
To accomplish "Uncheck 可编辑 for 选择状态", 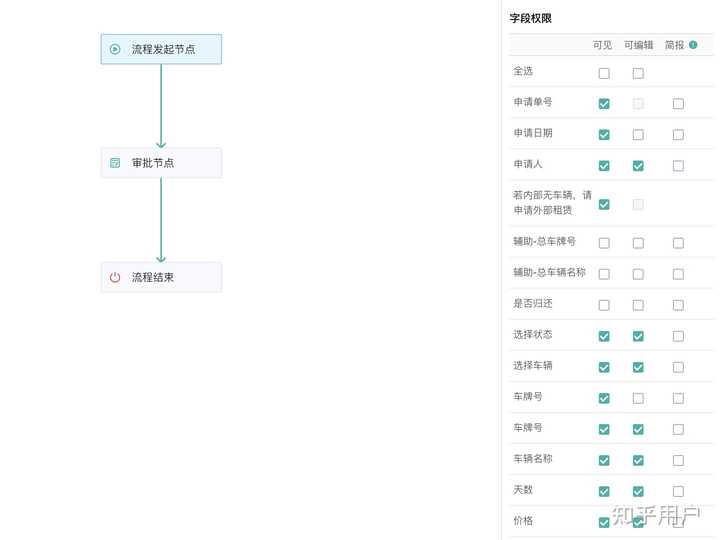I will point(638,336).
